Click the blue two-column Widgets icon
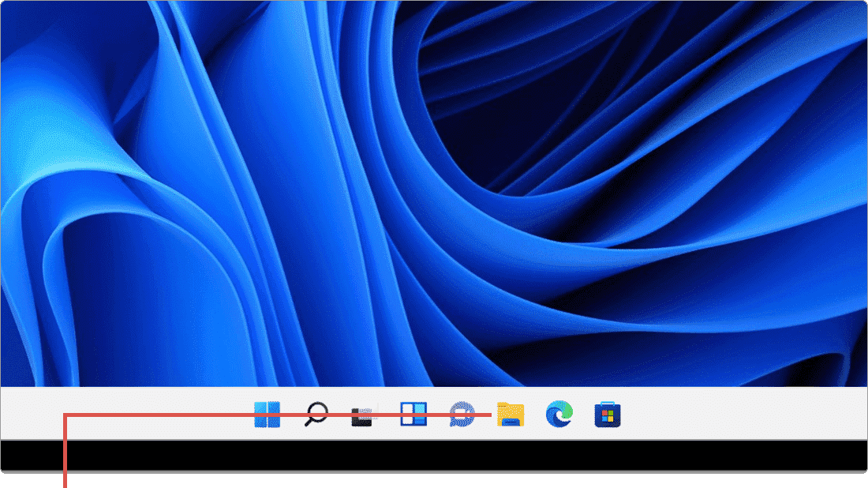Screen dimensions: 868x488 [413, 414]
